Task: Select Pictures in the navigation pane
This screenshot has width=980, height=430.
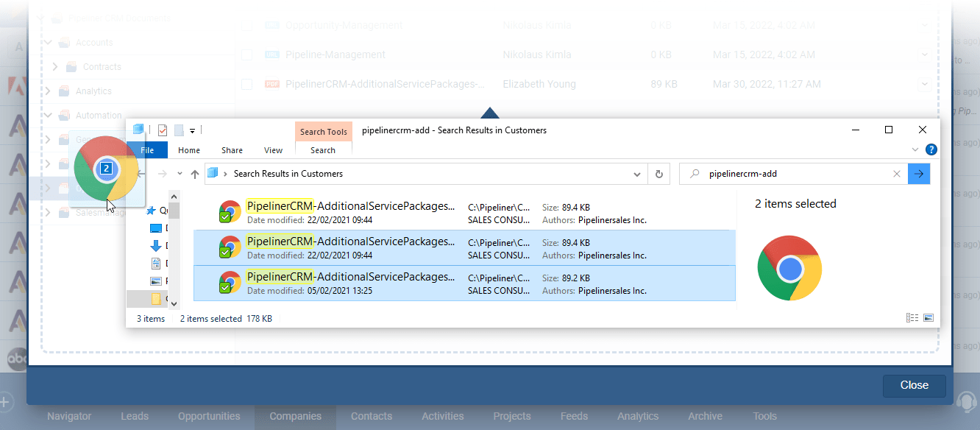Action: (157, 281)
